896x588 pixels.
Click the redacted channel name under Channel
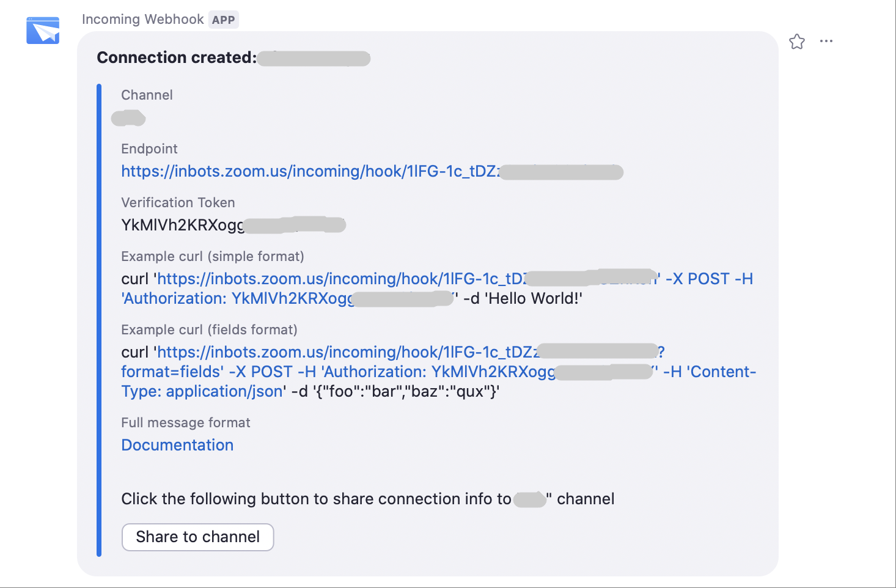[x=128, y=118]
